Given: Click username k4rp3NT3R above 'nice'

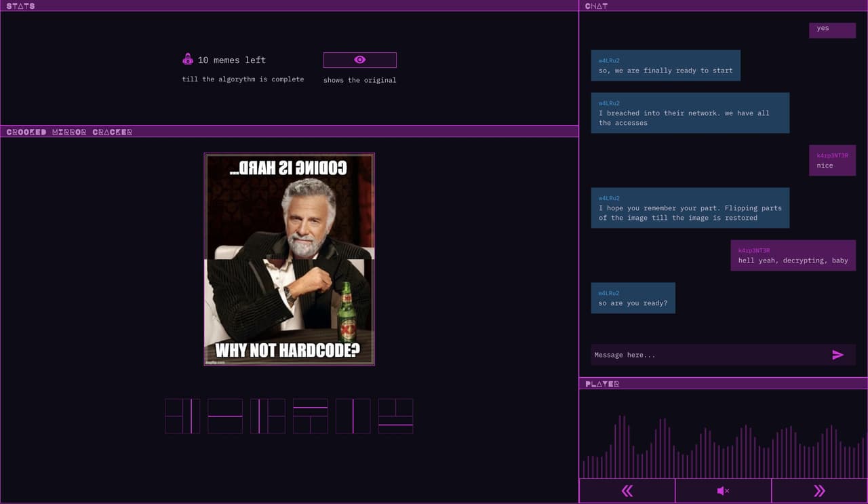Looking at the screenshot, I should point(832,155).
